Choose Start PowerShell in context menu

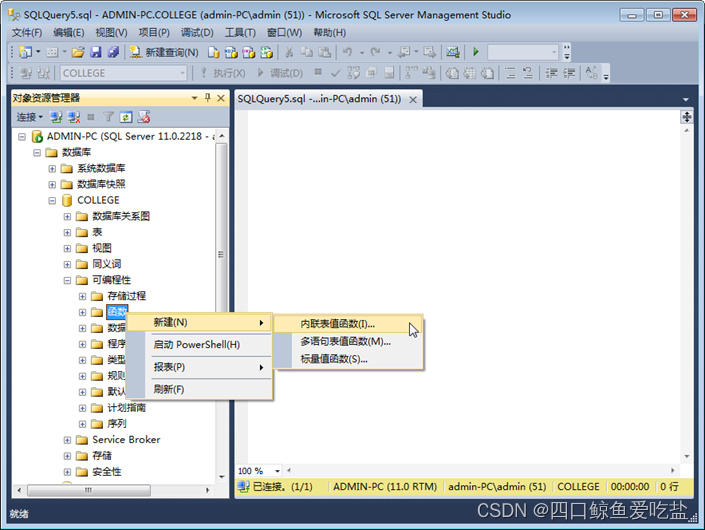pos(200,345)
